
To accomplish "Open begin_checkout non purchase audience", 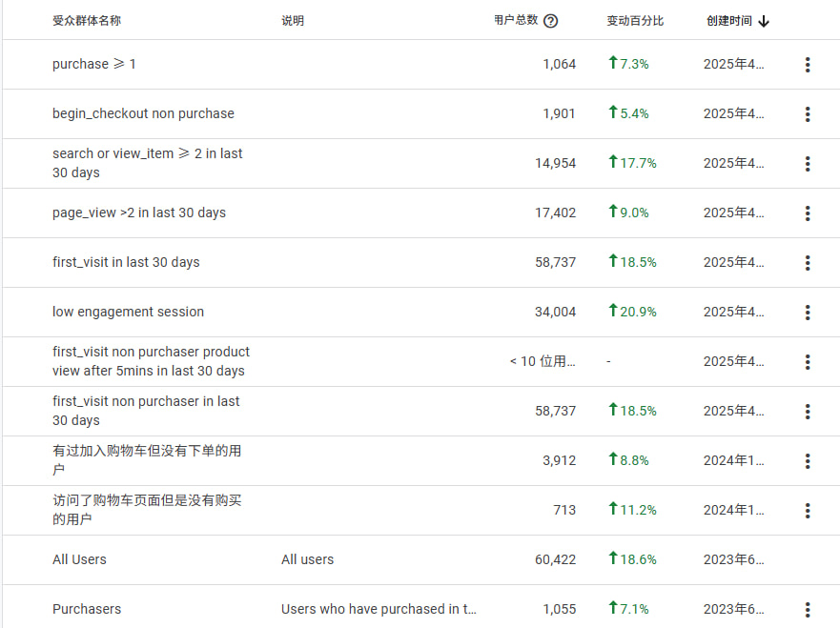I will pos(143,113).
